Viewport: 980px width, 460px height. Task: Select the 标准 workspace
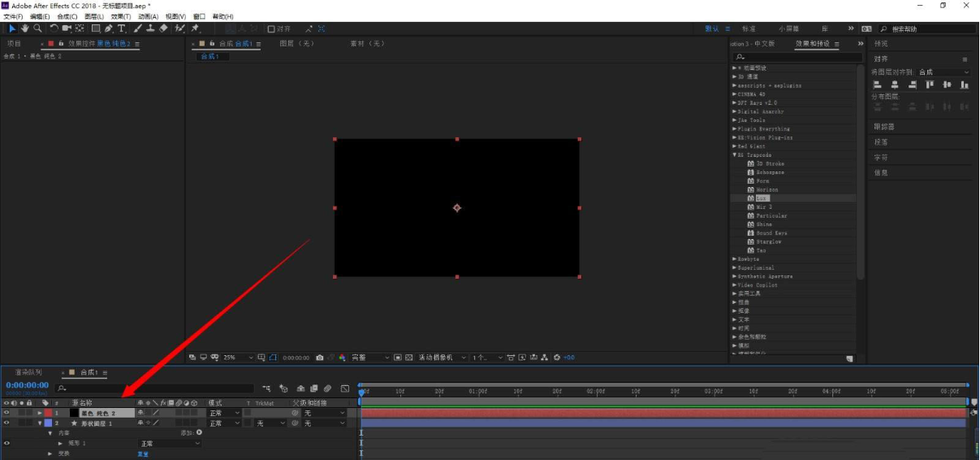(749, 28)
